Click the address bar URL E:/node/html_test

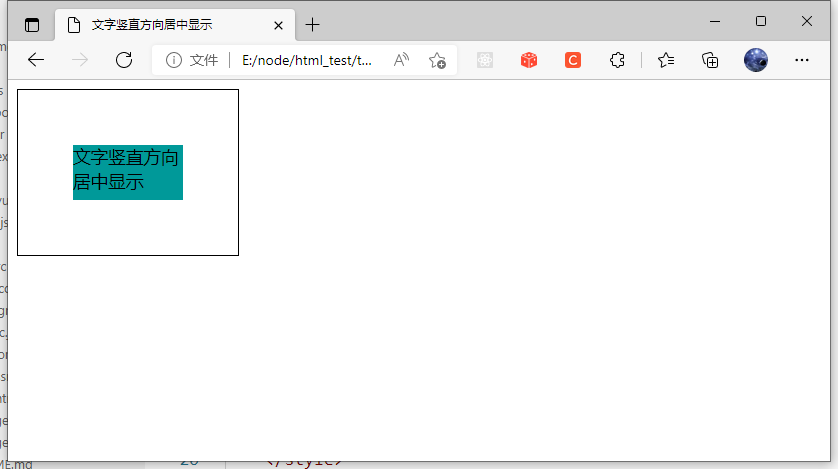pyautogui.click(x=307, y=60)
